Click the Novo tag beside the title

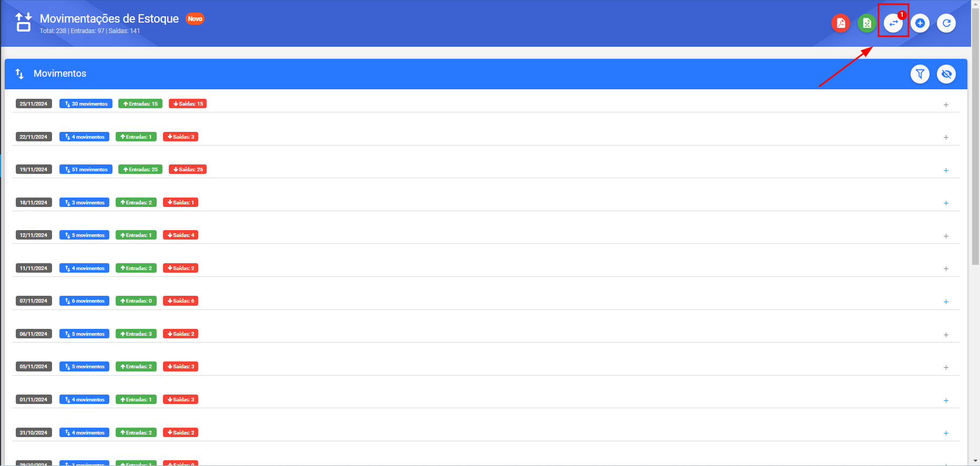pyautogui.click(x=195, y=19)
